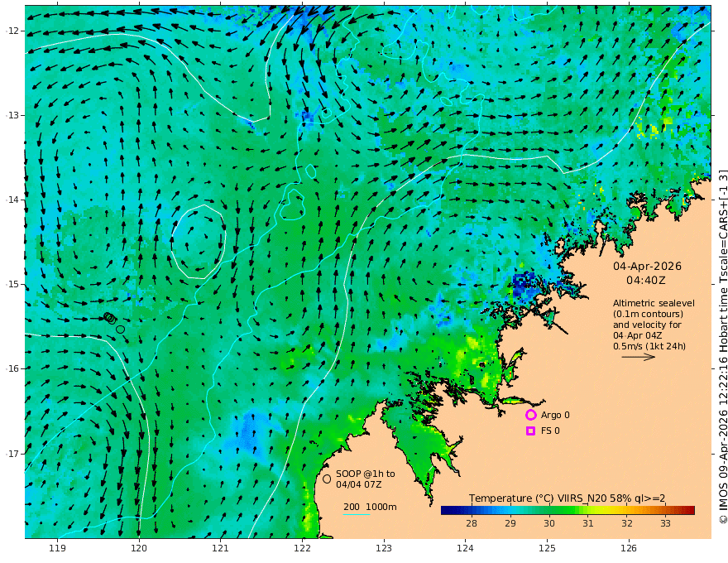
Task: Click the magenta FS square marker
Action: pos(530,431)
